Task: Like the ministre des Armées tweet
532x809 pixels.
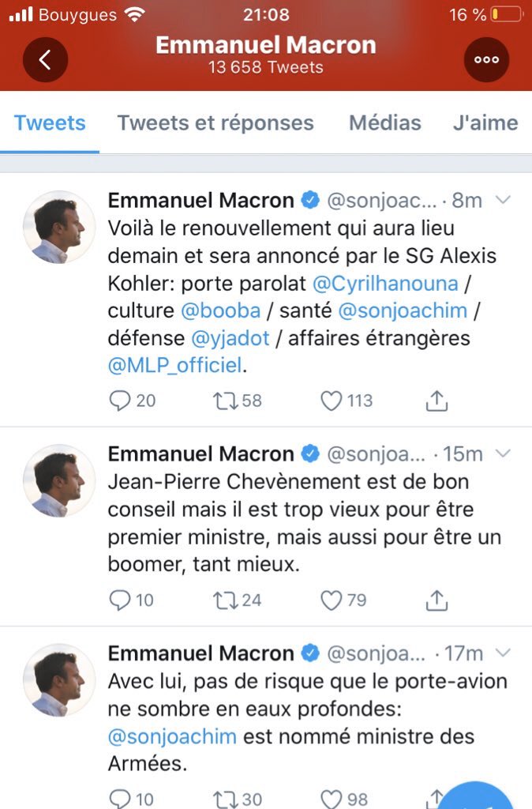Action: (331, 799)
